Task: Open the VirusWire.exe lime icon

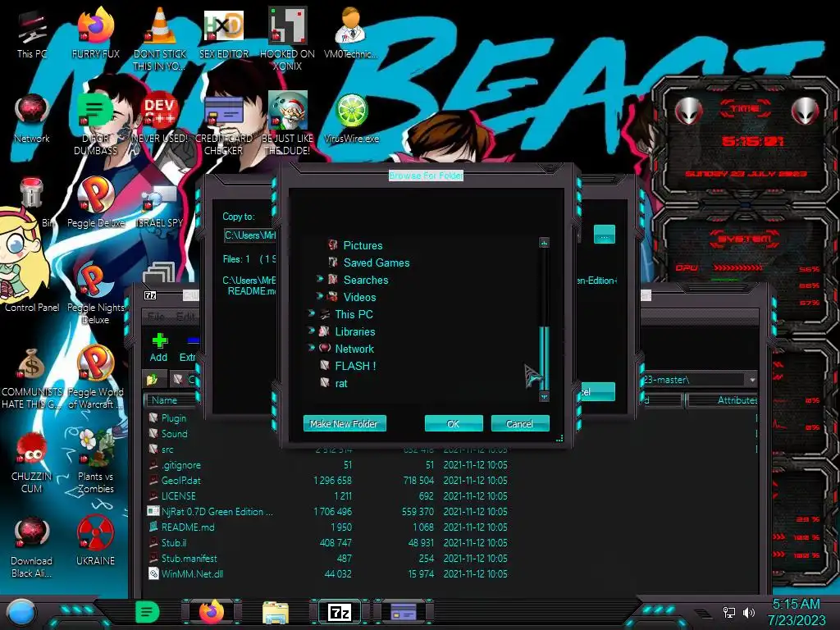Action: [351, 118]
